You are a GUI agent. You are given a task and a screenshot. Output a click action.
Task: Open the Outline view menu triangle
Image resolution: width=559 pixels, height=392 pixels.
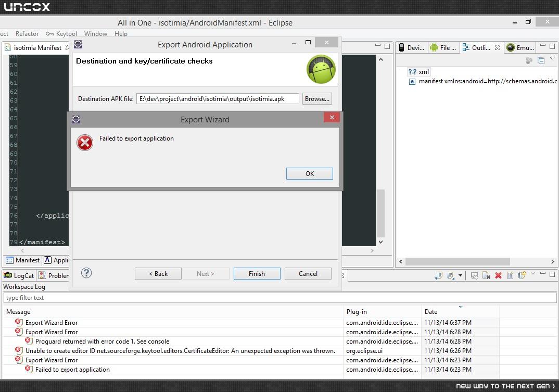552,58
